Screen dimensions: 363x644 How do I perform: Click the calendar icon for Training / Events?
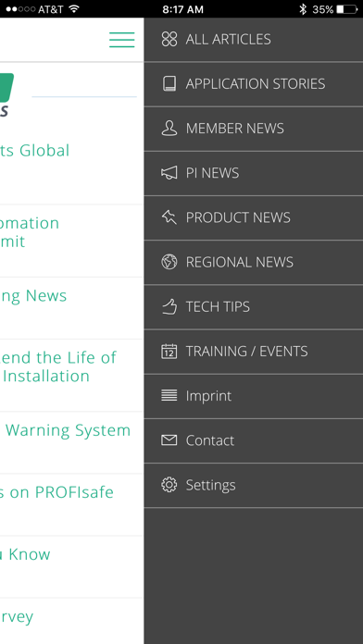(x=169, y=352)
